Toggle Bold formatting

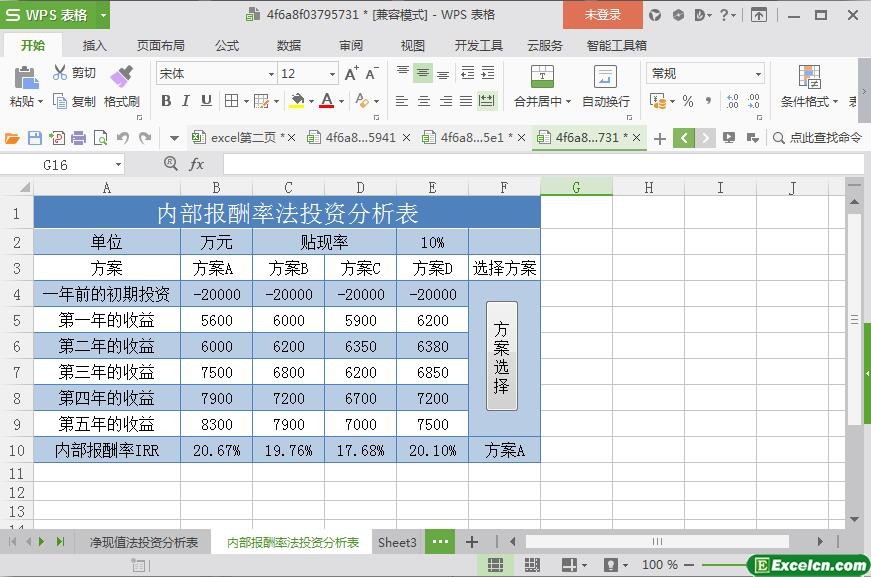(166, 101)
